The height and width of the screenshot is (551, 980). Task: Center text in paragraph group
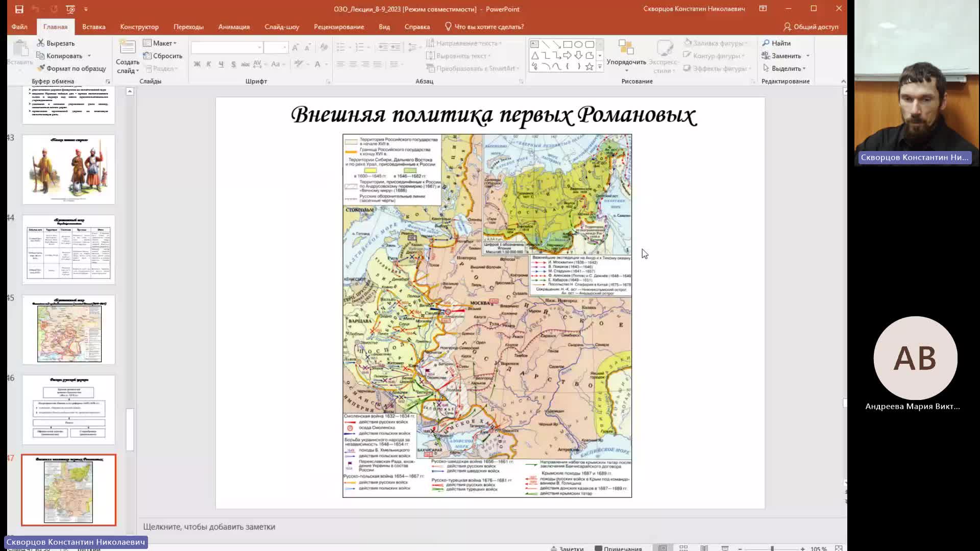[x=353, y=64]
